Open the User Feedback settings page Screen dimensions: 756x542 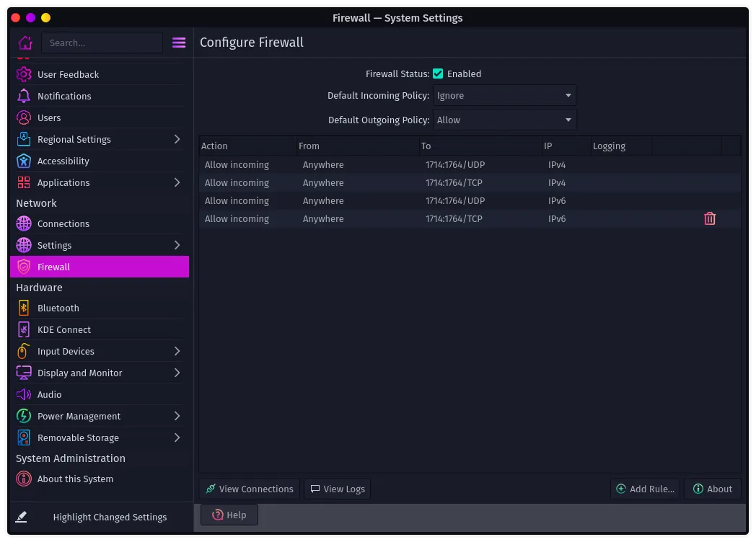click(x=100, y=74)
